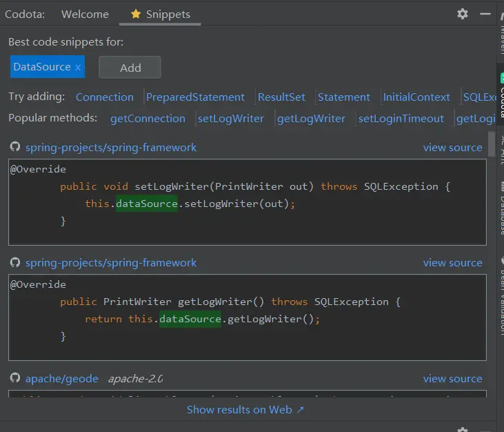Image resolution: width=504 pixels, height=432 pixels.
Task: Choose the getLogWriter popular method
Action: coord(311,119)
